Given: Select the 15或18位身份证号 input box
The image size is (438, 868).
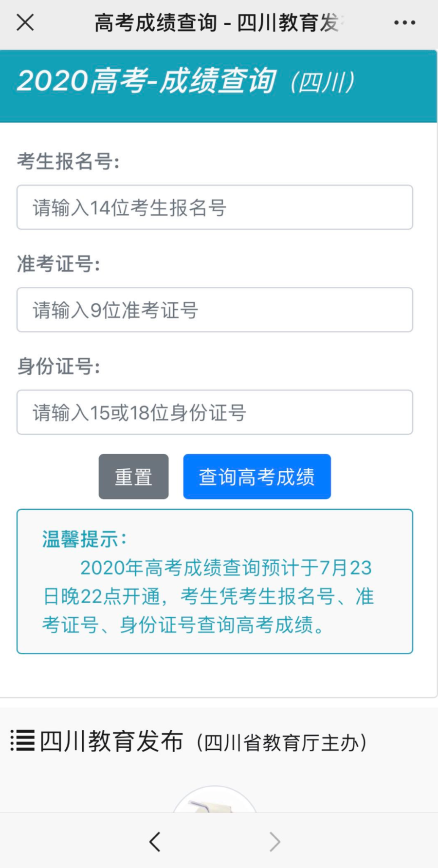Looking at the screenshot, I should 215,412.
